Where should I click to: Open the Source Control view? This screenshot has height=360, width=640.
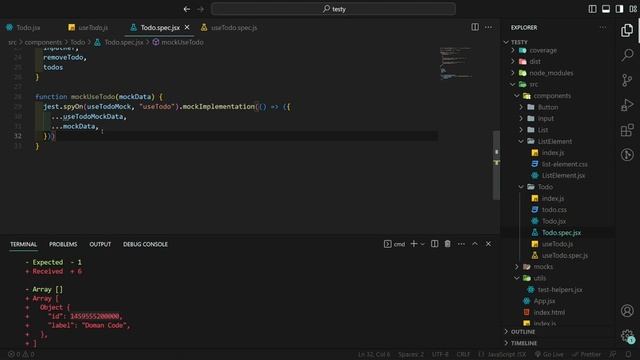click(x=627, y=80)
